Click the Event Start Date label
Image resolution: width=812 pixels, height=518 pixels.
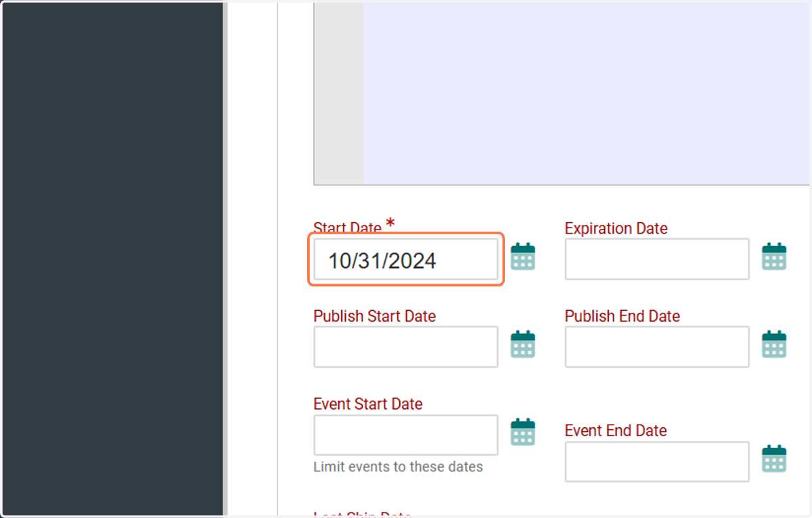tap(368, 404)
